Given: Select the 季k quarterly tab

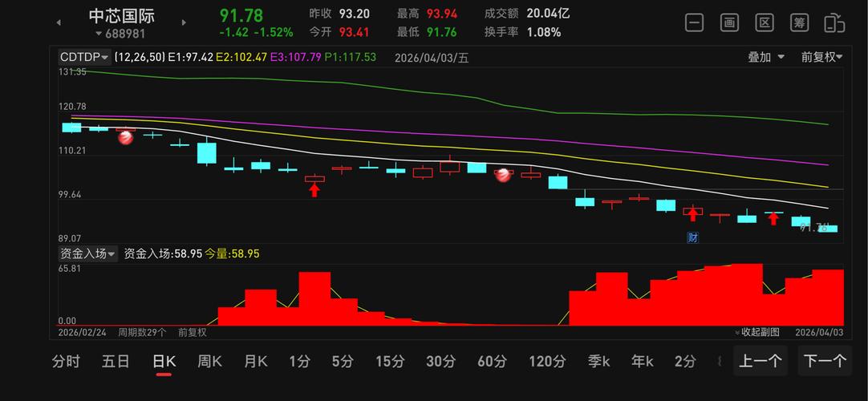Looking at the screenshot, I should 599,362.
